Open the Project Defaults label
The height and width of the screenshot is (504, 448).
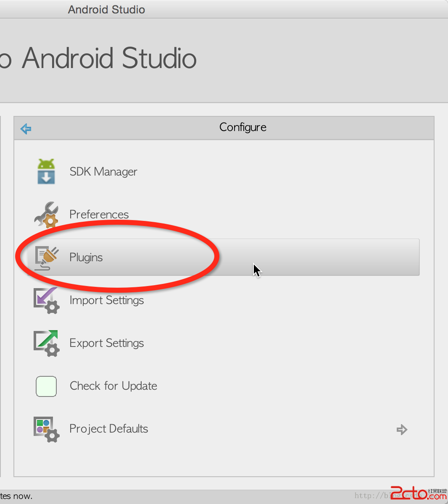[x=109, y=429]
